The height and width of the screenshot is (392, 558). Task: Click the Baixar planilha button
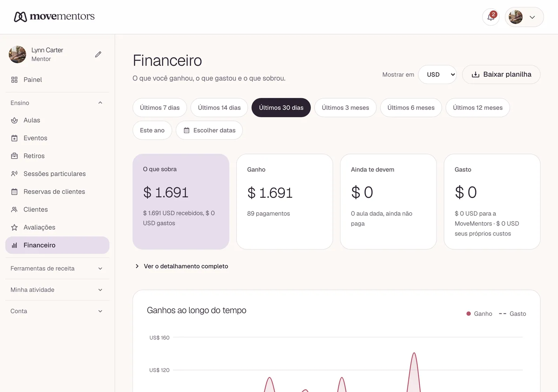(x=501, y=75)
